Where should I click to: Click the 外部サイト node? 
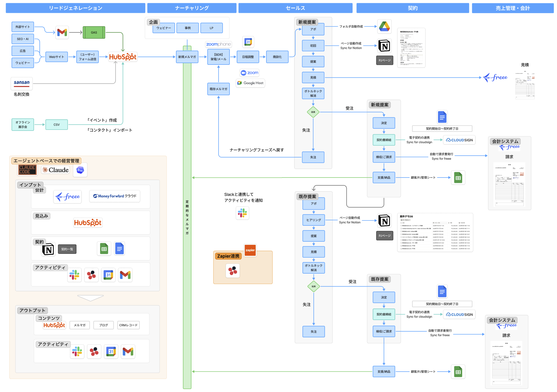(x=23, y=27)
